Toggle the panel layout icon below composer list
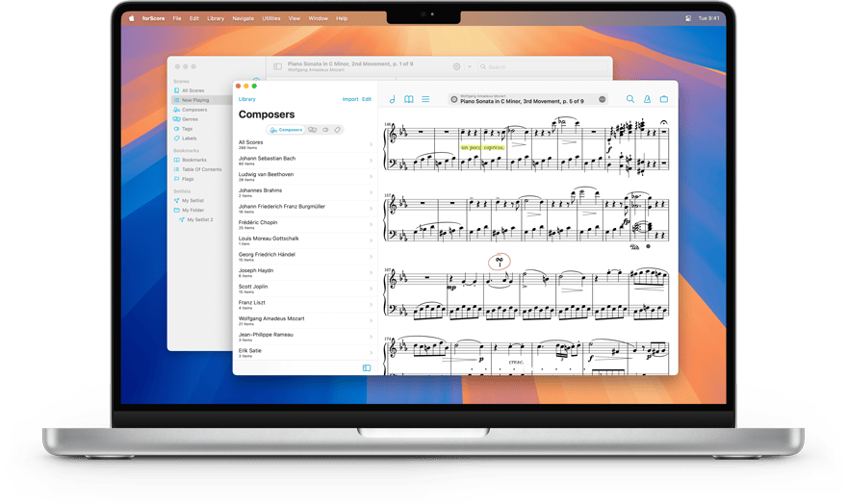847x504 pixels. point(367,368)
